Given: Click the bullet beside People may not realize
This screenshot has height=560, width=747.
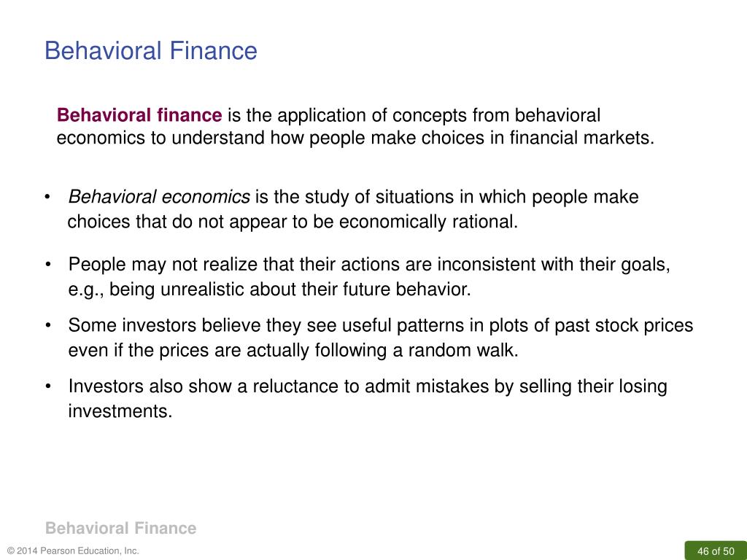Looking at the screenshot, I should (x=47, y=265).
